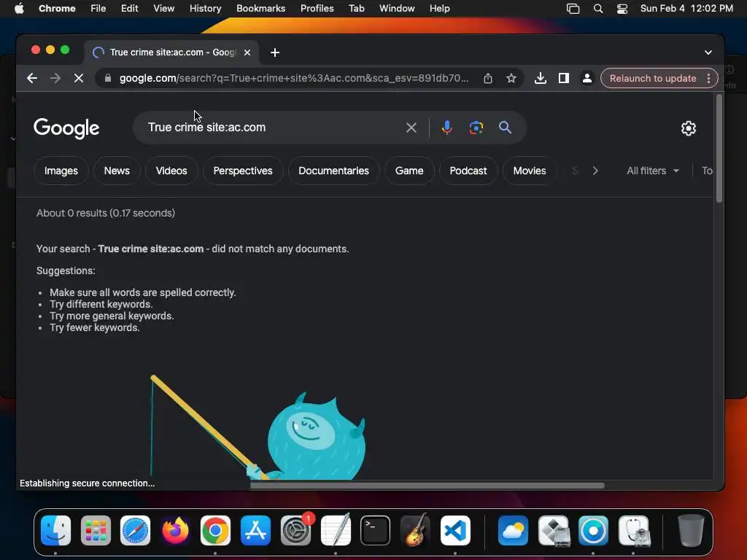
Task: Open the Profiles menu
Action: [x=317, y=9]
